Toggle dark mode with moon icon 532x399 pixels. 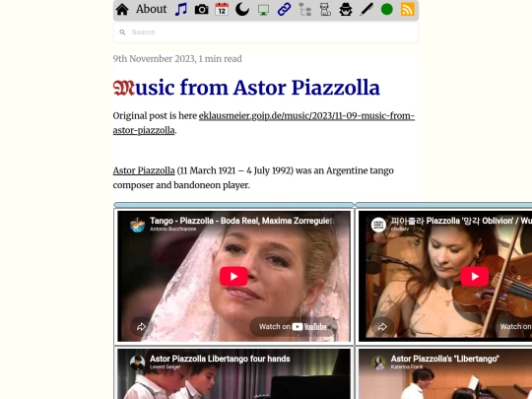tap(242, 10)
